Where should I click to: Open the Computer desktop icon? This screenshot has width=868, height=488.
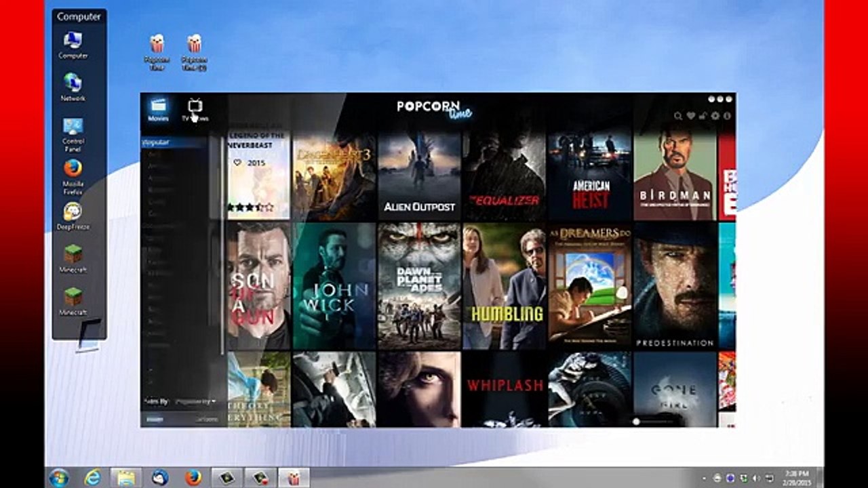pos(73,45)
